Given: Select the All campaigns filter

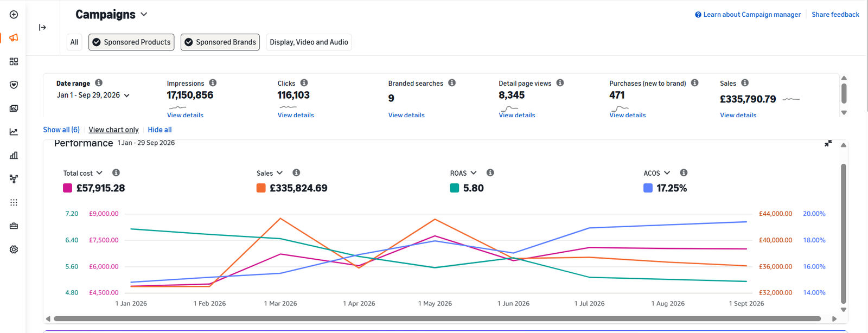Looking at the screenshot, I should pyautogui.click(x=74, y=42).
